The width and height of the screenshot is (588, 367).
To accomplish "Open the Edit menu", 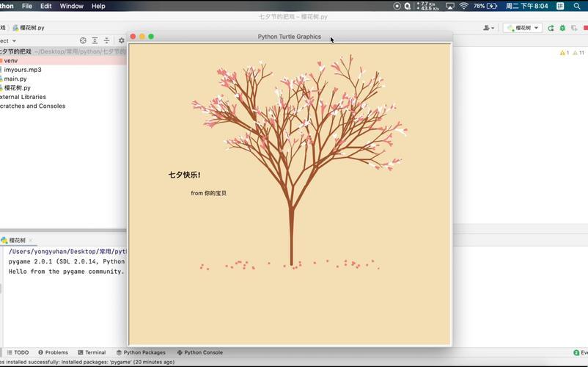I will [45, 6].
